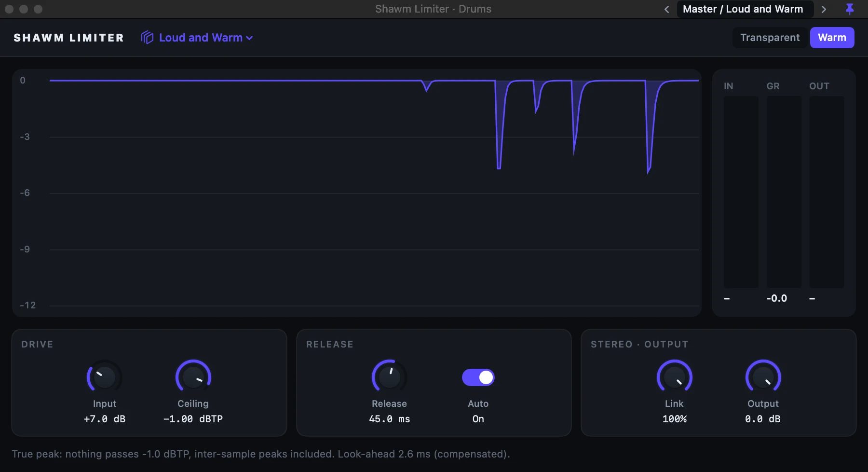The height and width of the screenshot is (472, 868).
Task: Click the Input drive knob
Action: point(104,377)
